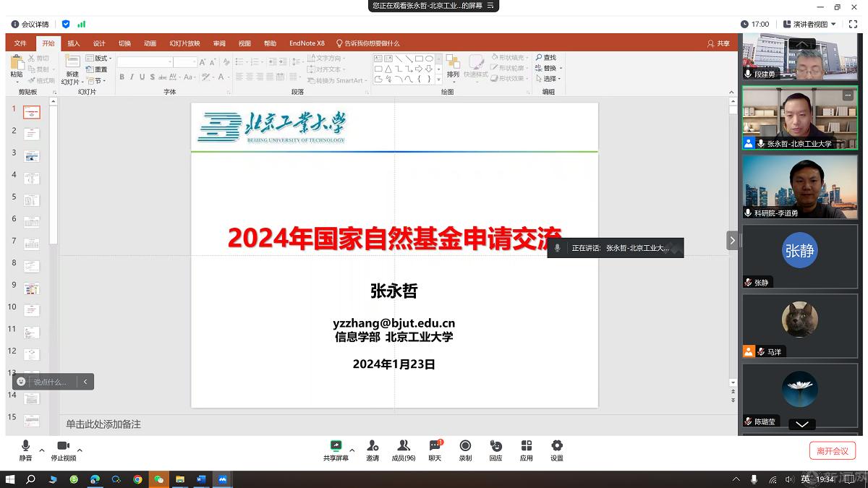The image size is (868, 488).
Task: Apply the oval shape from the drawing gallery
Action: tap(429, 58)
